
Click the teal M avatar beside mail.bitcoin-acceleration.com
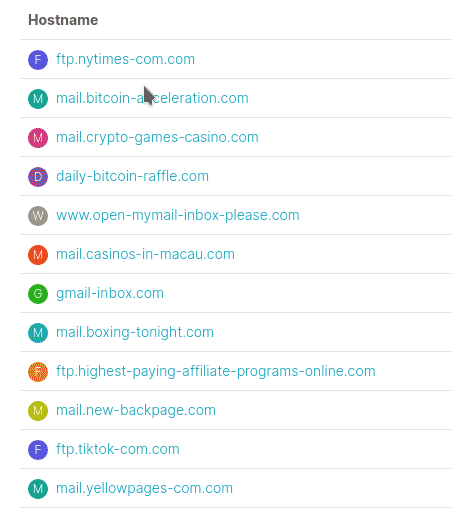(x=38, y=99)
